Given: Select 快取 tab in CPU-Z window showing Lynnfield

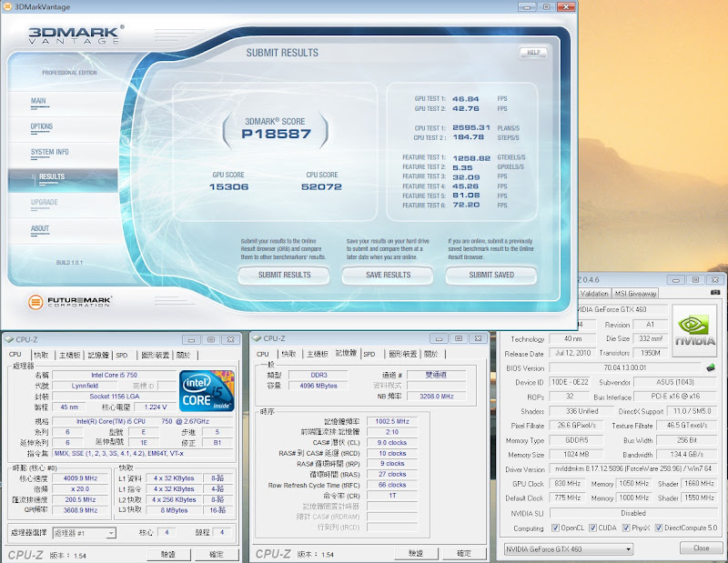Looking at the screenshot, I should point(41,355).
